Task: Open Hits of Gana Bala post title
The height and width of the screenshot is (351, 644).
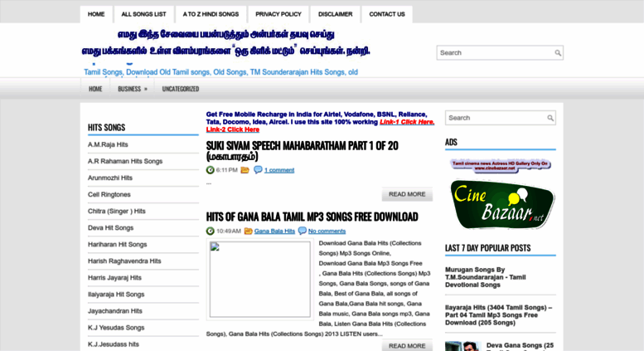Action: click(312, 217)
